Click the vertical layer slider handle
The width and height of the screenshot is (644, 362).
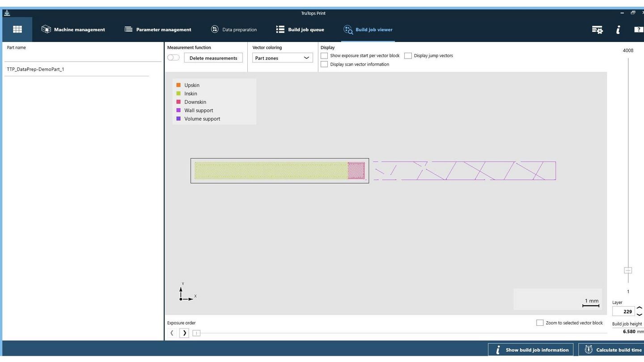(x=628, y=270)
